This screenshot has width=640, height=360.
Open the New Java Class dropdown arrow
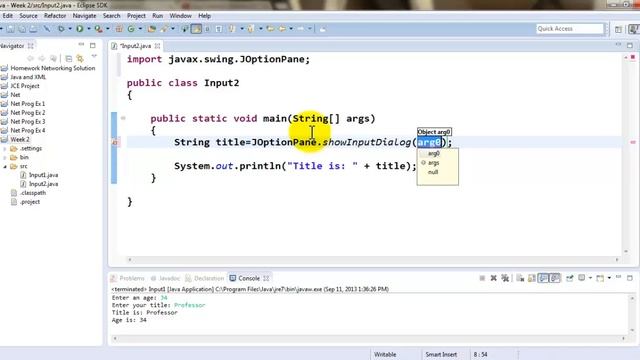click(140, 29)
